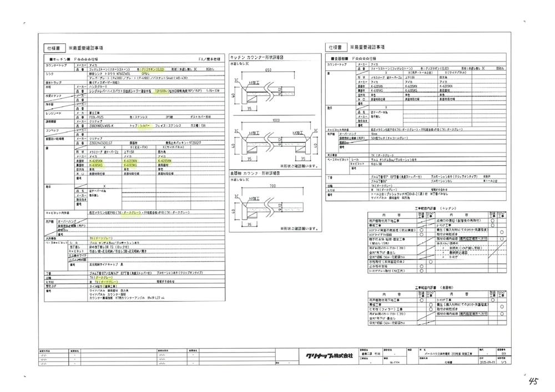The width and height of the screenshot is (555, 392).
Task: Click the ■キッチン■ section header
Action: (x=60, y=58)
